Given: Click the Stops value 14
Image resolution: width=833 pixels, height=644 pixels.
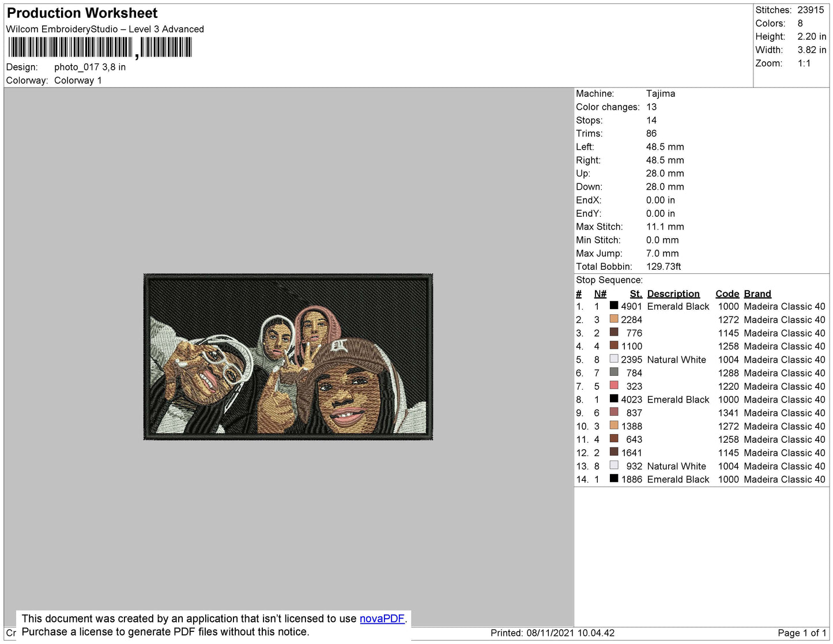Looking at the screenshot, I should (651, 120).
